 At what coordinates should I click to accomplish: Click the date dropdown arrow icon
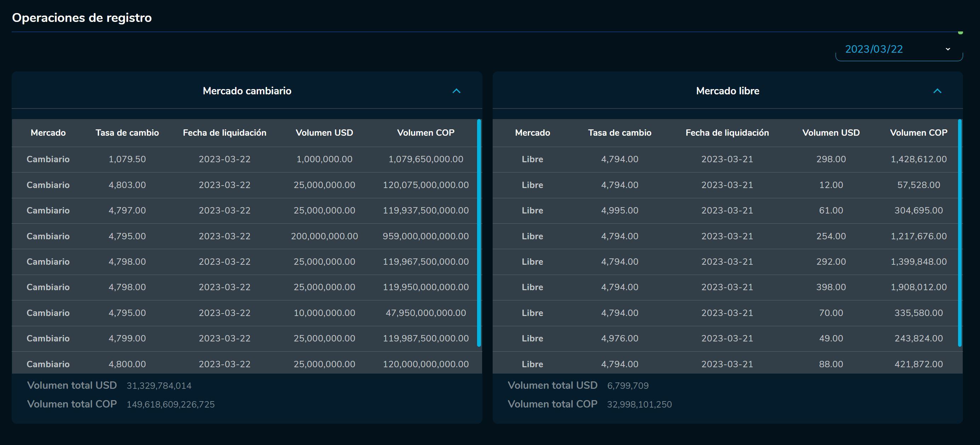coord(948,49)
